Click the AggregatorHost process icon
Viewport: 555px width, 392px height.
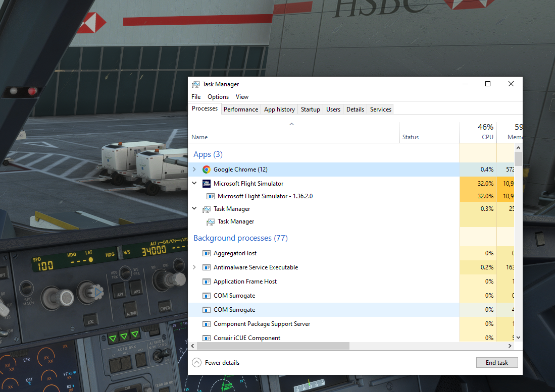coord(207,253)
